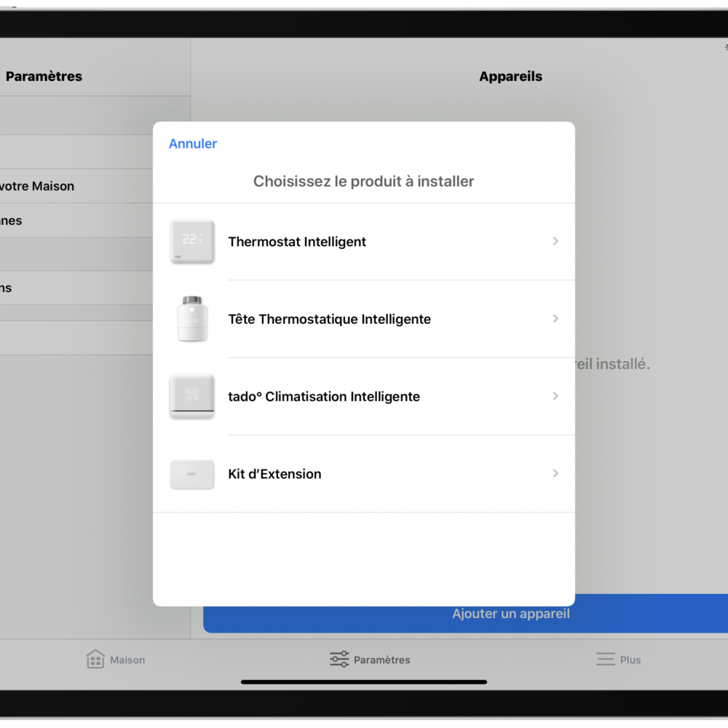Open the Plus tab

click(618, 660)
